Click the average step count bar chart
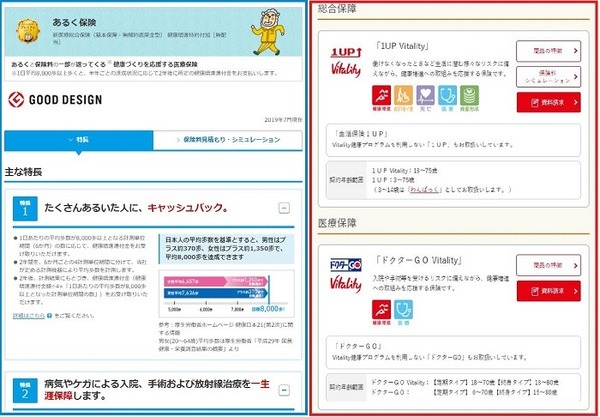Image resolution: width=600 pixels, height=417 pixels. [x=227, y=293]
